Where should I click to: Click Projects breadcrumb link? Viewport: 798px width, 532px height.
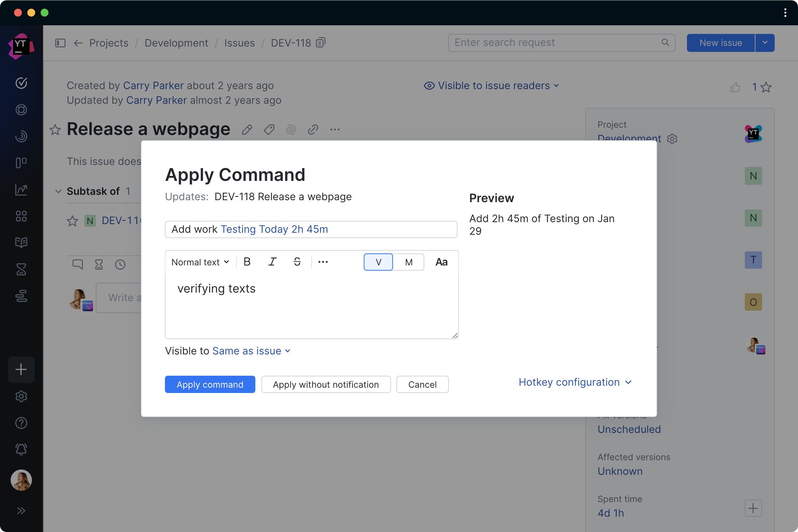point(109,43)
